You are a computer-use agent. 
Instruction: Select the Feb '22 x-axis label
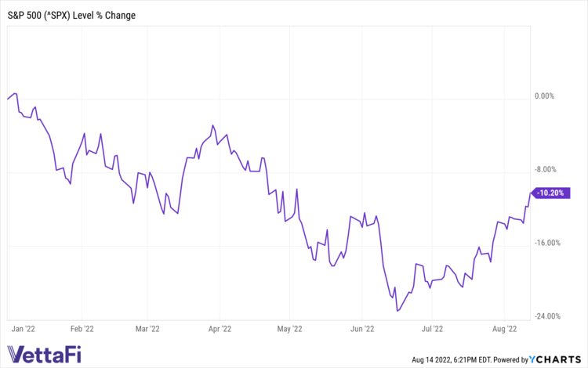[82, 330]
